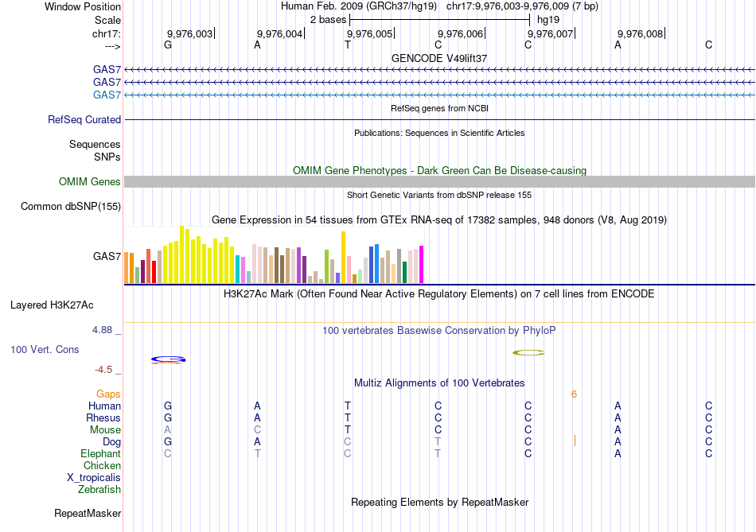
Task: Open the OMIM Gene Phenotypes track title
Action: pos(439,171)
